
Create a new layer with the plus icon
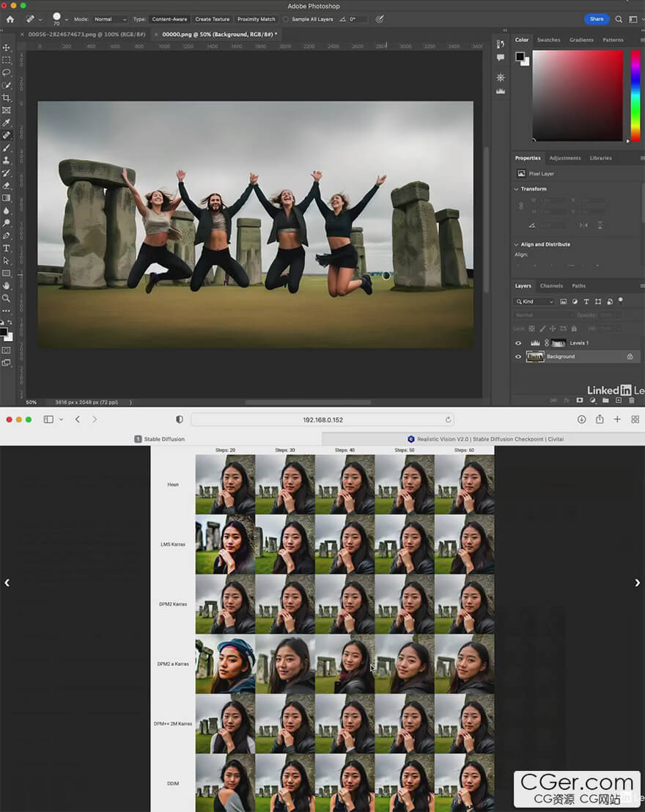(619, 400)
